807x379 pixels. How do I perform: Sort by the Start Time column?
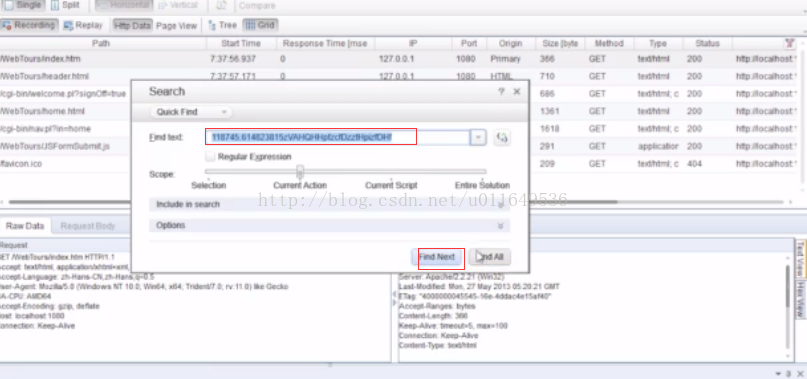pos(241,43)
